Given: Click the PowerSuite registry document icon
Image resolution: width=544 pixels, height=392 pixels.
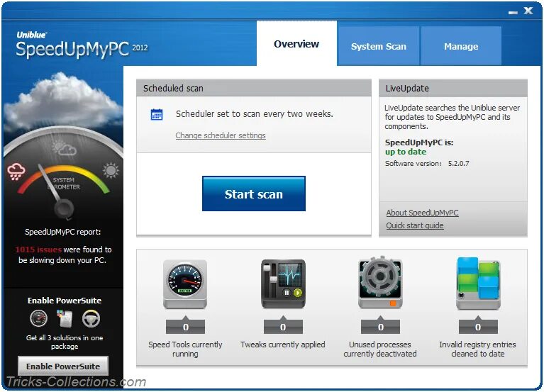Looking at the screenshot, I should 65,318.
